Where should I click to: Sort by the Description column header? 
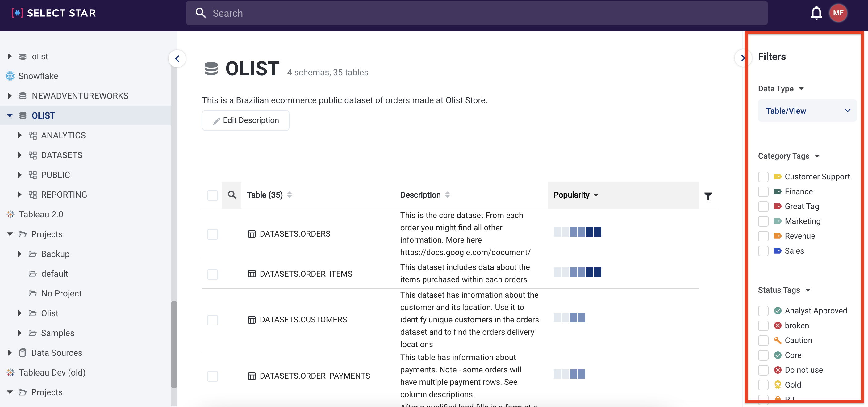pos(425,195)
